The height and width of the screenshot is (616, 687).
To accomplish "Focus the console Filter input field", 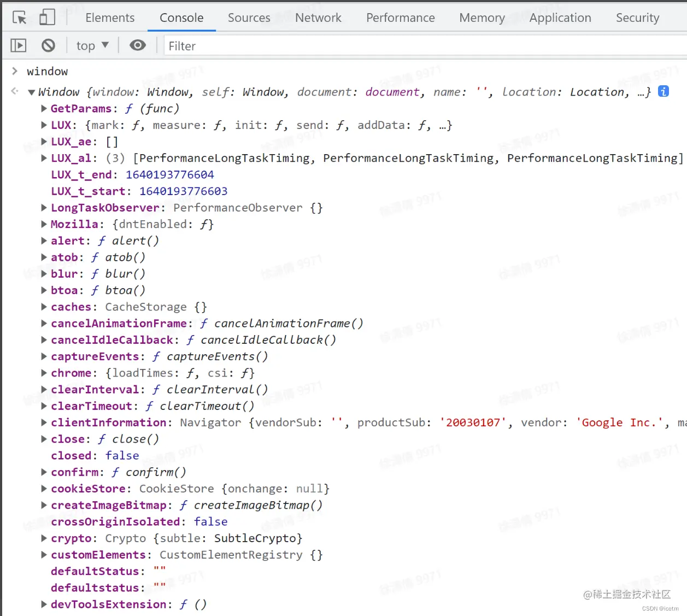I will [425, 46].
